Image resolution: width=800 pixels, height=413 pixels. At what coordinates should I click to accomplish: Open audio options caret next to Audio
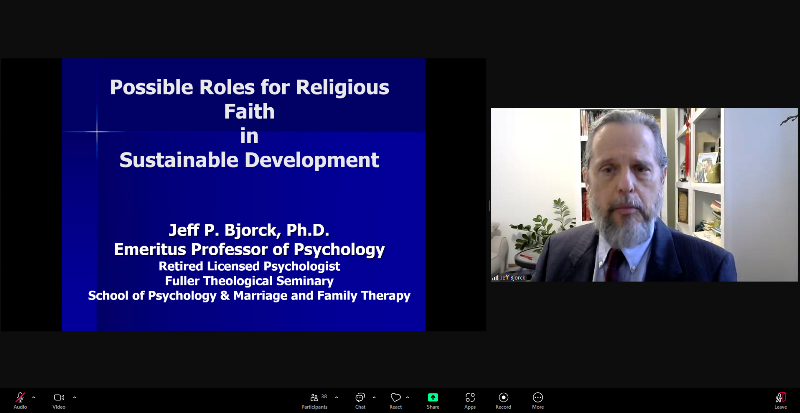[x=34, y=397]
